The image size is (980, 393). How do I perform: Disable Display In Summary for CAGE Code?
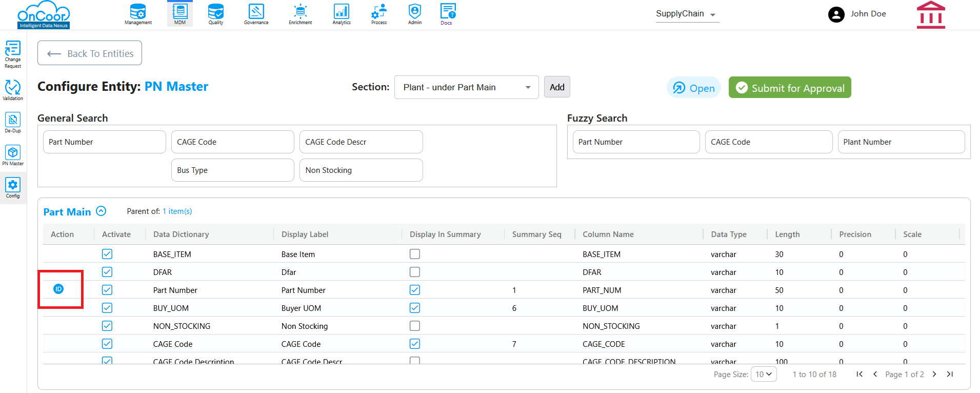pos(415,344)
